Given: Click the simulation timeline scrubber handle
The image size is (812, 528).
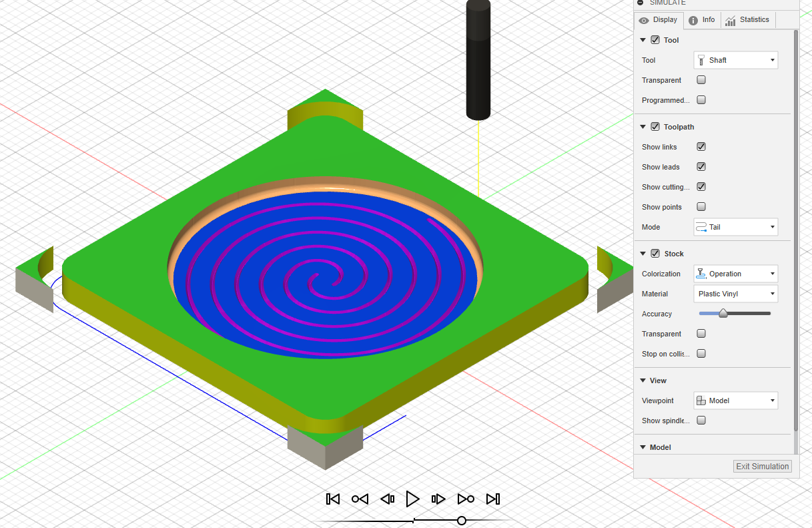Looking at the screenshot, I should (x=461, y=520).
